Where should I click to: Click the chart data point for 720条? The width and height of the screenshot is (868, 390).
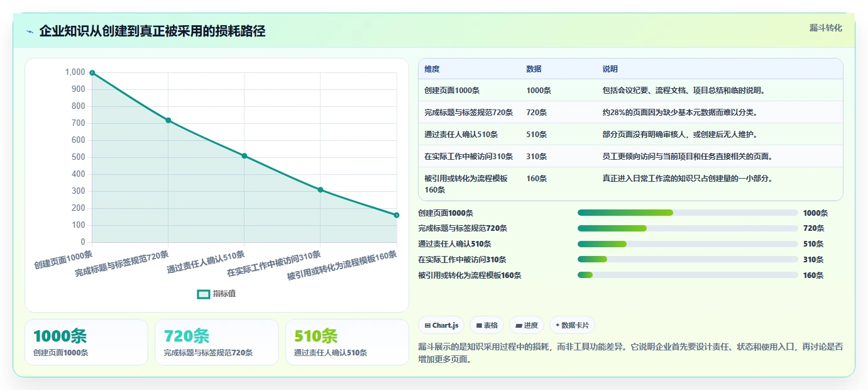coord(168,120)
